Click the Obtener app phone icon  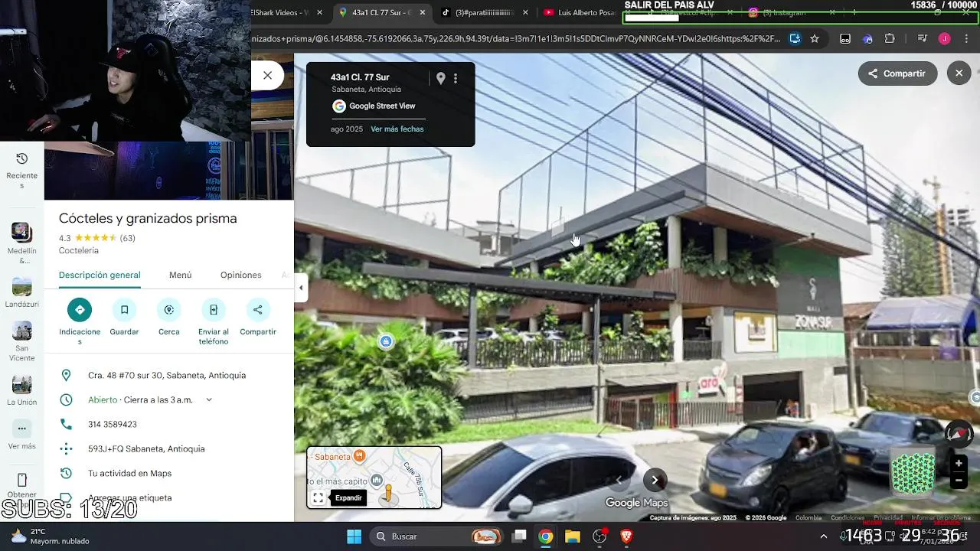(x=21, y=480)
